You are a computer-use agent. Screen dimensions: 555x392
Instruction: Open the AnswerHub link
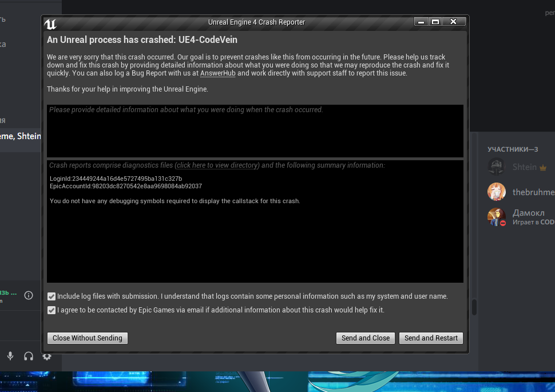pyautogui.click(x=217, y=73)
